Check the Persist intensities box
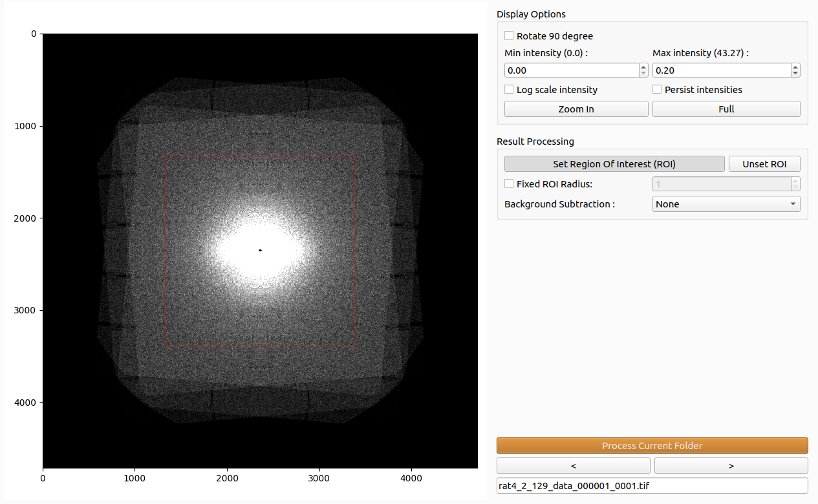Screen dimensions: 818x504 coord(657,90)
